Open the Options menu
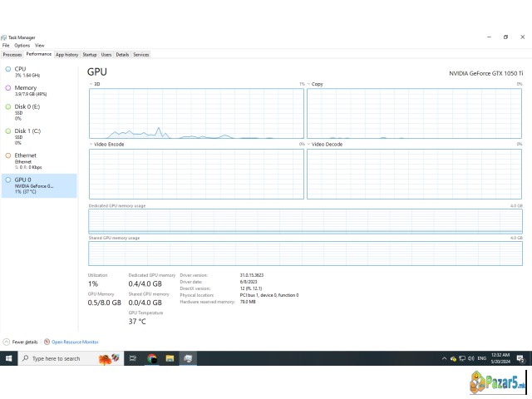Screen dimensions: 532x399 pos(22,45)
